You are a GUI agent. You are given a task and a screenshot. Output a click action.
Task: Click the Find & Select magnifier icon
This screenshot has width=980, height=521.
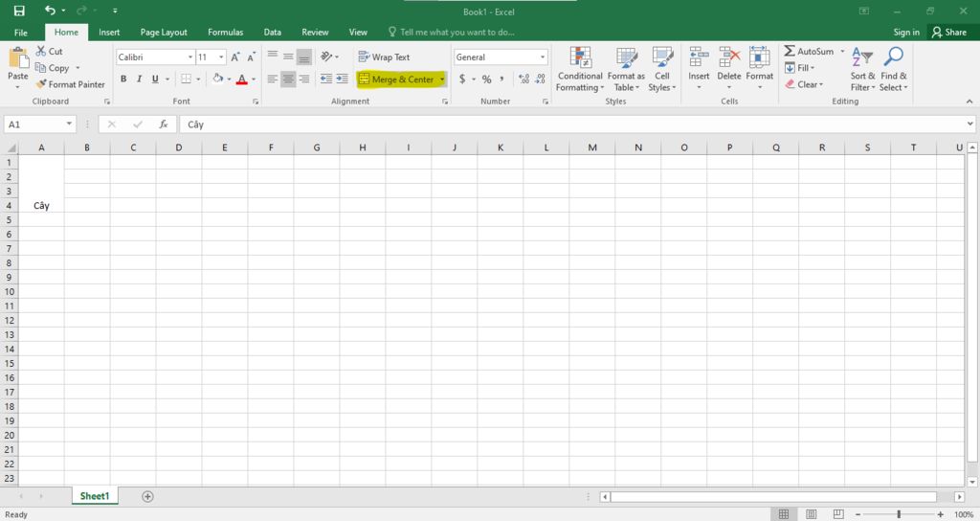pos(894,57)
